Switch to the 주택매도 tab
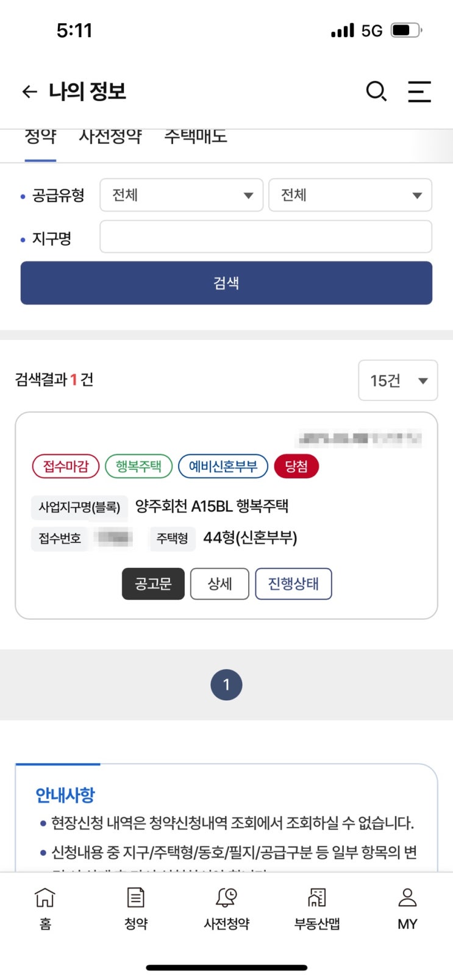 [196, 137]
